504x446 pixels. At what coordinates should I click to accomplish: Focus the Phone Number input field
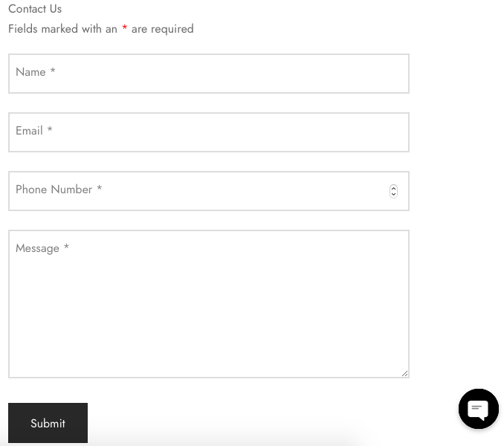tap(209, 191)
